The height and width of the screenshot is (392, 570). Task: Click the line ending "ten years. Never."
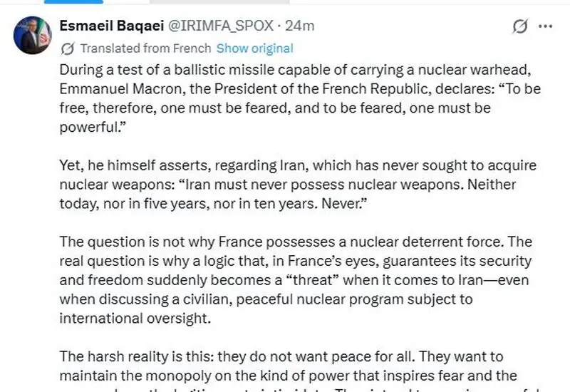[213, 204]
